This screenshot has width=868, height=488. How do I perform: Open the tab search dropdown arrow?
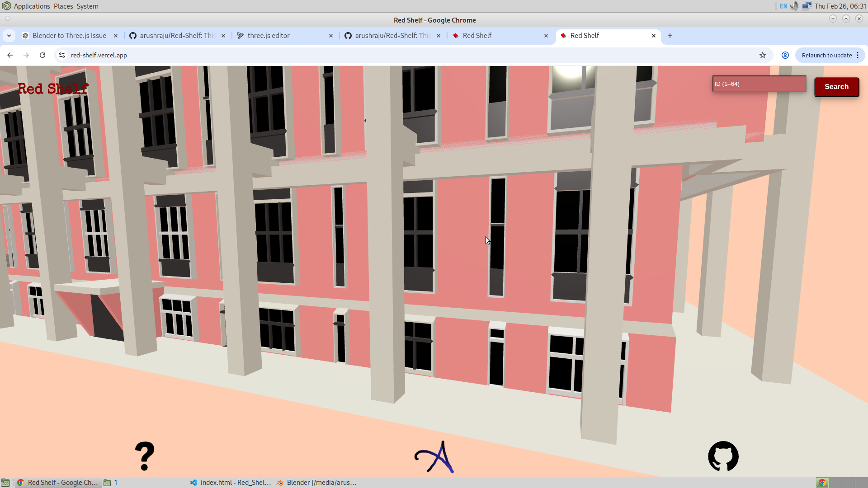(9, 35)
